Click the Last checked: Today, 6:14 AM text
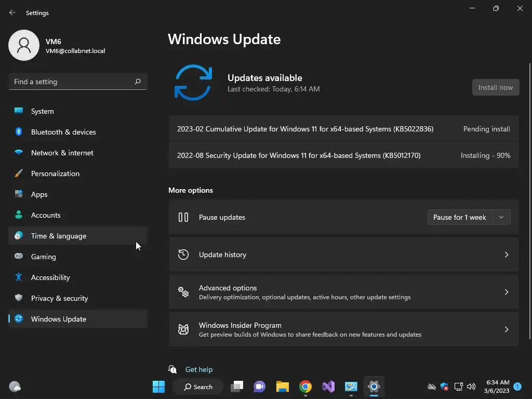This screenshot has height=399, width=532. point(273,89)
